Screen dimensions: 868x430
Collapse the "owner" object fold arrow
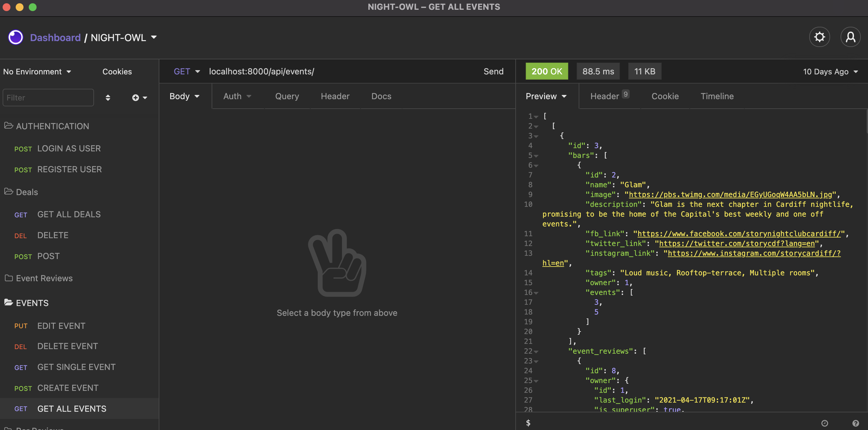click(536, 381)
